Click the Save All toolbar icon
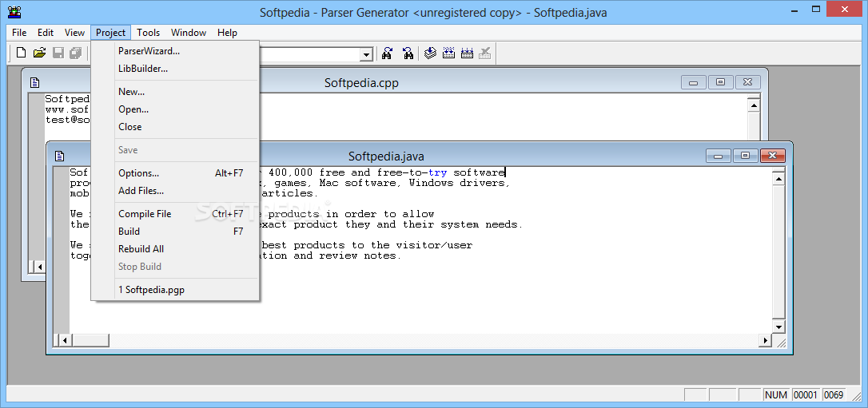The image size is (868, 408). (76, 53)
